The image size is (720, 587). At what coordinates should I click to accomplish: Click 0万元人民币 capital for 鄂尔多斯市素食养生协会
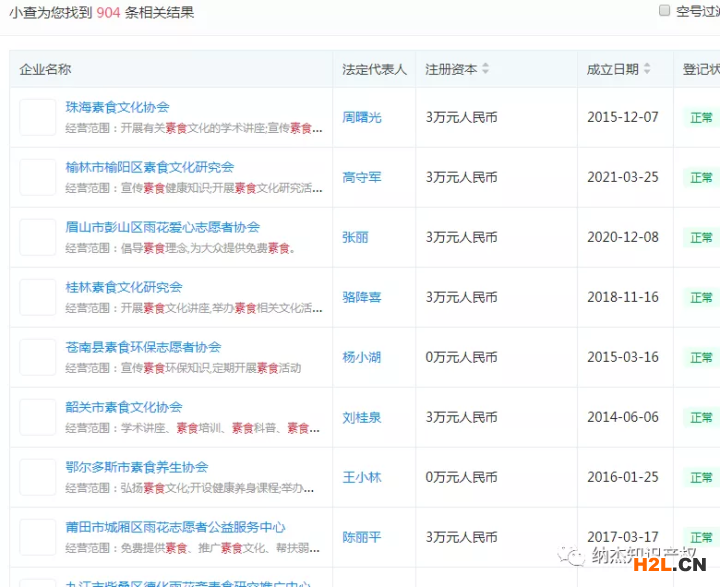click(461, 478)
